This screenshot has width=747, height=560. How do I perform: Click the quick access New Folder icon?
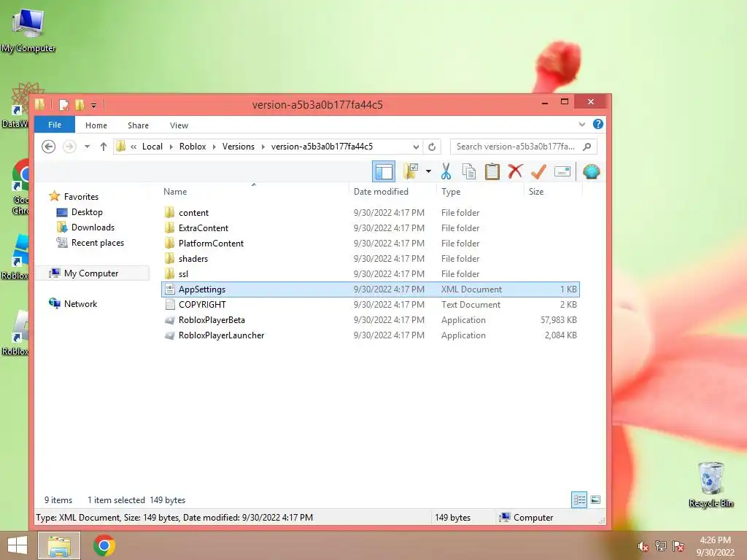pyautogui.click(x=80, y=105)
